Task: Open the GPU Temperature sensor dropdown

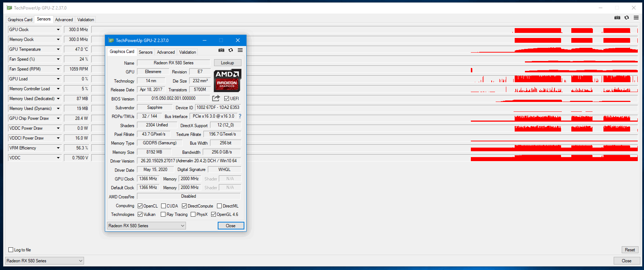Action: coord(58,49)
